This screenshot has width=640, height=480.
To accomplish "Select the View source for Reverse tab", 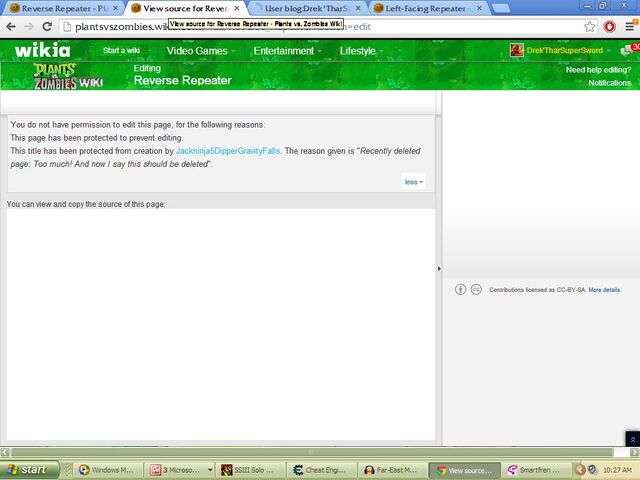I will click(x=184, y=8).
